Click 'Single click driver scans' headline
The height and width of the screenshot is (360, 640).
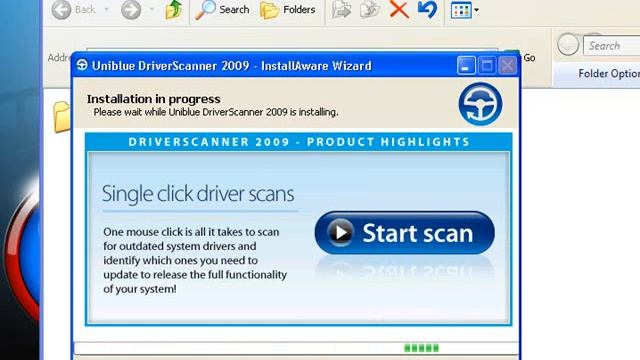click(198, 193)
